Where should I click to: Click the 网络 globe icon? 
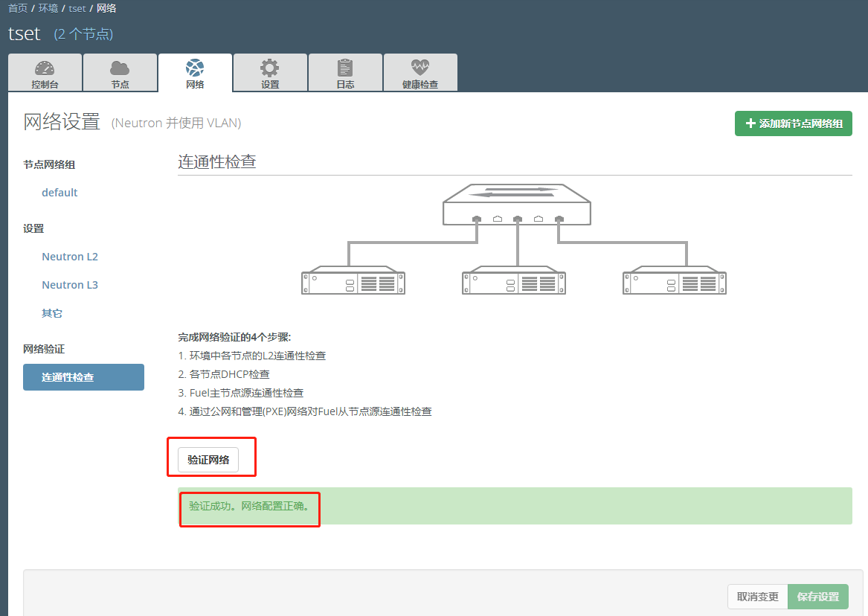[195, 67]
